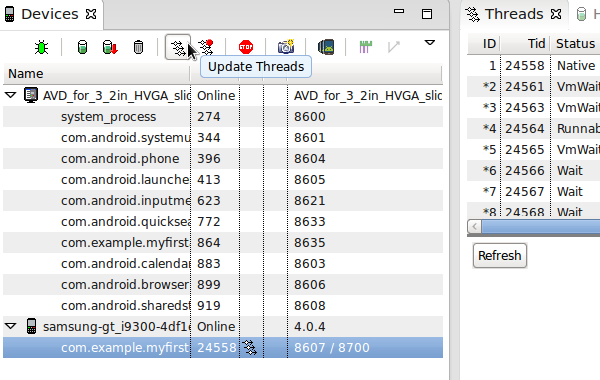600x380 pixels.
Task: Click the Tid column header
Action: pyautogui.click(x=526, y=44)
